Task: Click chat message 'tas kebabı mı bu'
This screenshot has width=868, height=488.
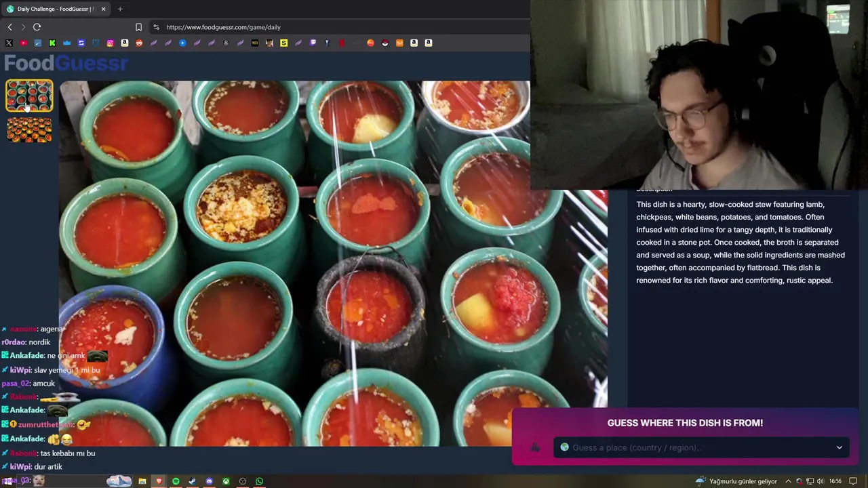Action: (x=68, y=453)
